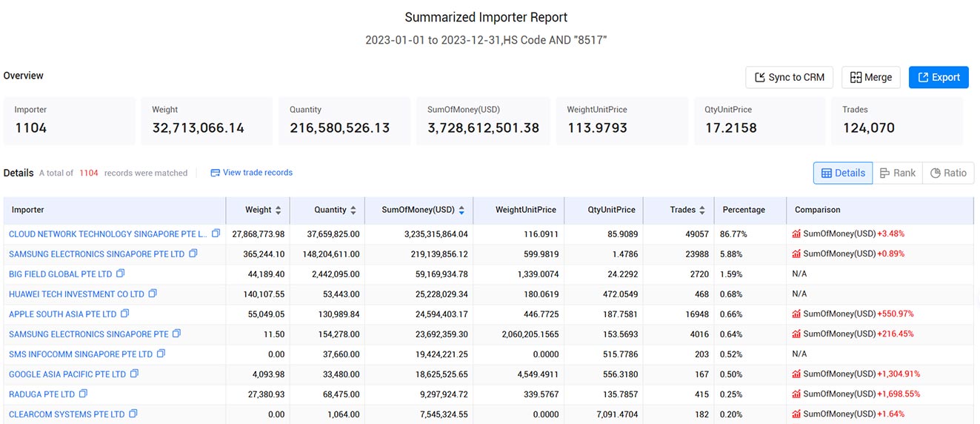The height and width of the screenshot is (424, 980).
Task: Comparison chart icon showing +550.97%
Action: (x=796, y=314)
